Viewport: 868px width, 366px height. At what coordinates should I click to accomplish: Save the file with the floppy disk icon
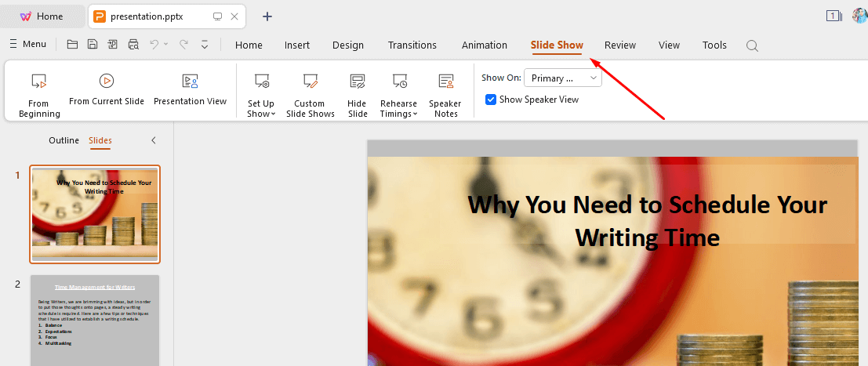coord(93,45)
